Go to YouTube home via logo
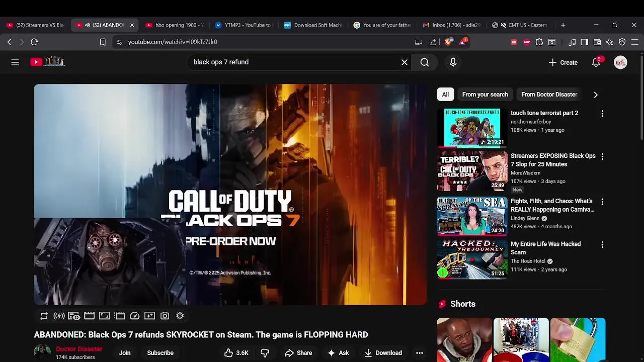This screenshot has height=362, width=644. [48, 62]
